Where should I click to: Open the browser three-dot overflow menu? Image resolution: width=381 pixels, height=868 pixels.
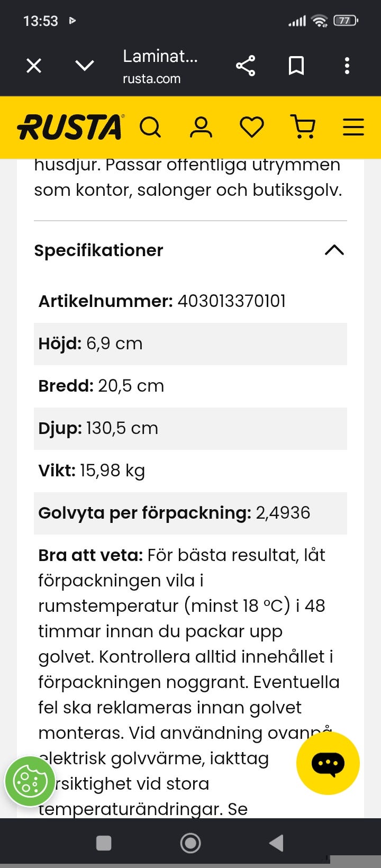[x=347, y=66]
